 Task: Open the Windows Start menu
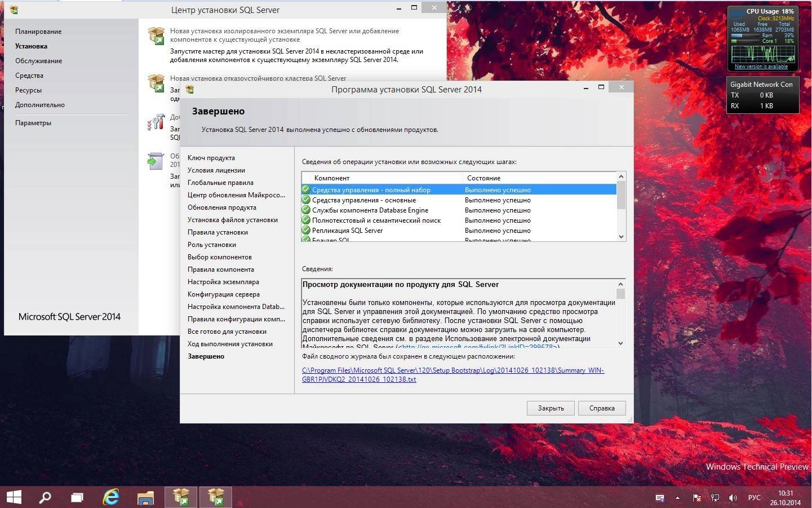tap(14, 497)
